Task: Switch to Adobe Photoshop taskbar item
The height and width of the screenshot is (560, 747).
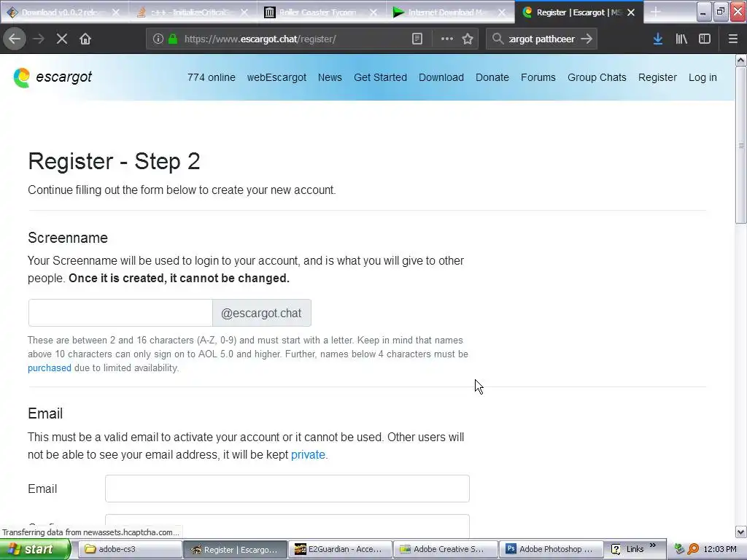Action: [551, 549]
